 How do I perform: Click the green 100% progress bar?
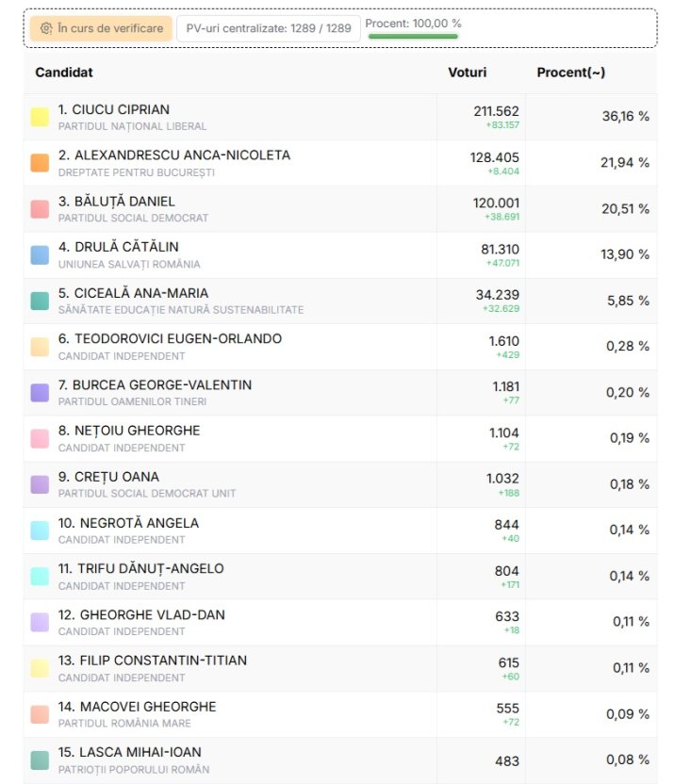pyautogui.click(x=413, y=37)
